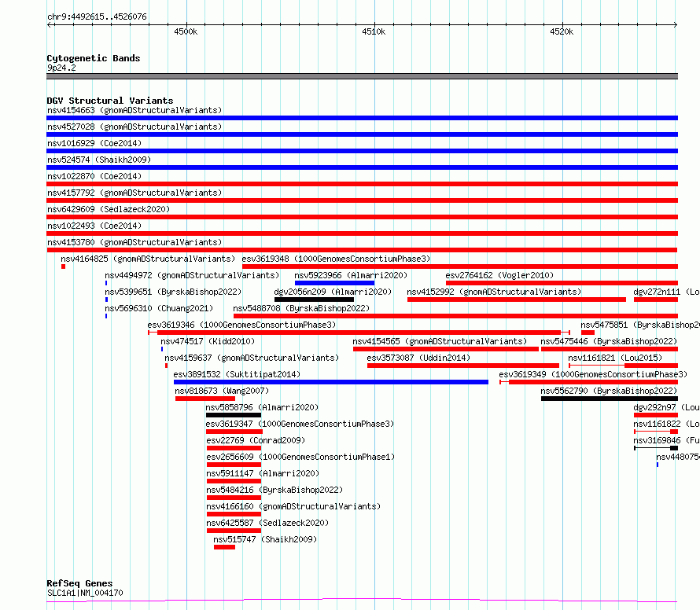Click the DGV Structural Variants track title

(x=110, y=101)
